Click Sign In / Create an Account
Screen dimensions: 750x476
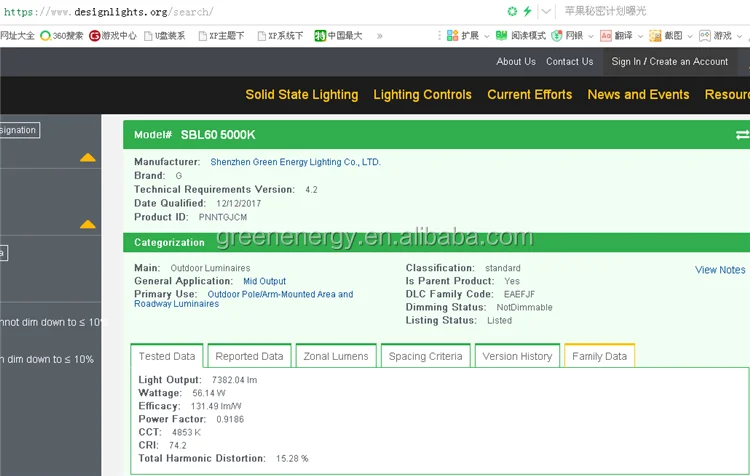pos(670,62)
